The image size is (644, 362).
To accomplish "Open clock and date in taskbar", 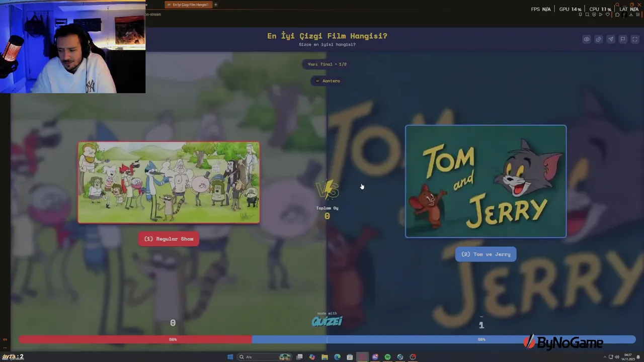I will pyautogui.click(x=628, y=357).
